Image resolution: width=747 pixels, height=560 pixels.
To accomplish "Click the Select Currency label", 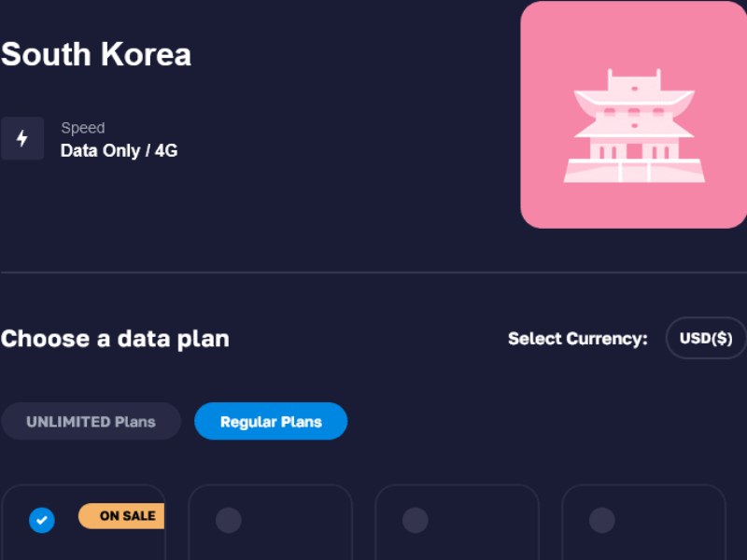I will point(578,339).
